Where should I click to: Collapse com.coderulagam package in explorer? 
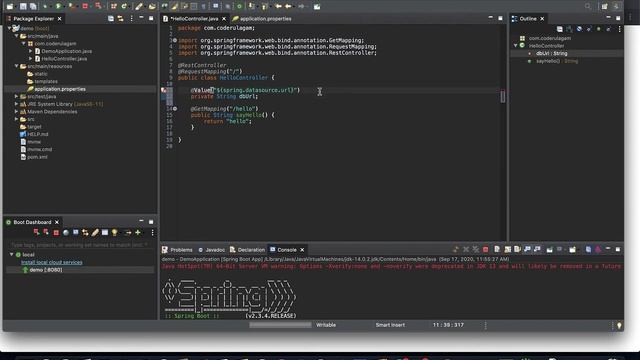click(23, 43)
